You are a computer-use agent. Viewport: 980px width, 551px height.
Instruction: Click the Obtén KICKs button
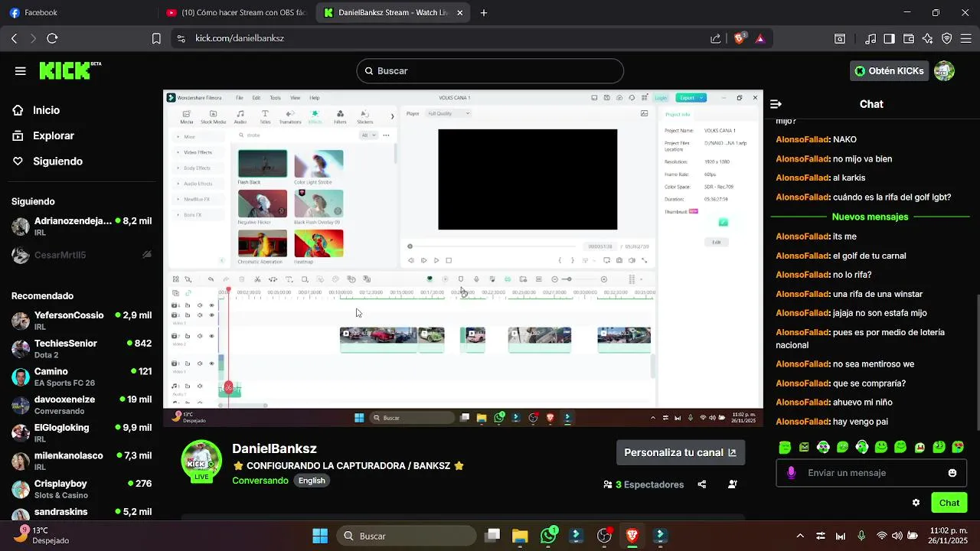(890, 71)
